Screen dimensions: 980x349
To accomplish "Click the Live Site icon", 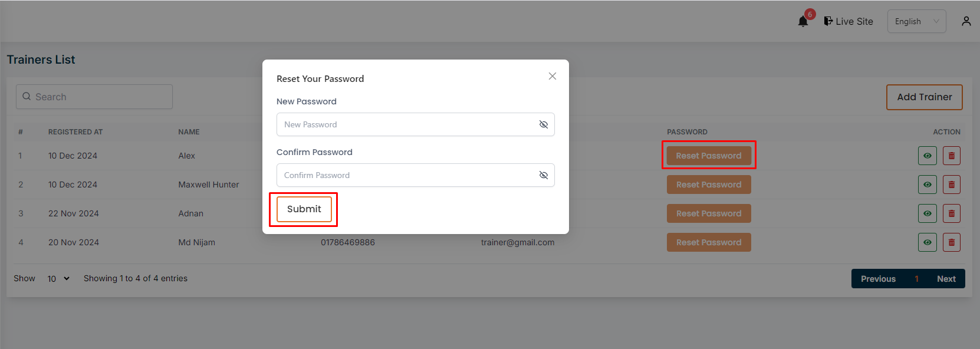I will [x=829, y=21].
